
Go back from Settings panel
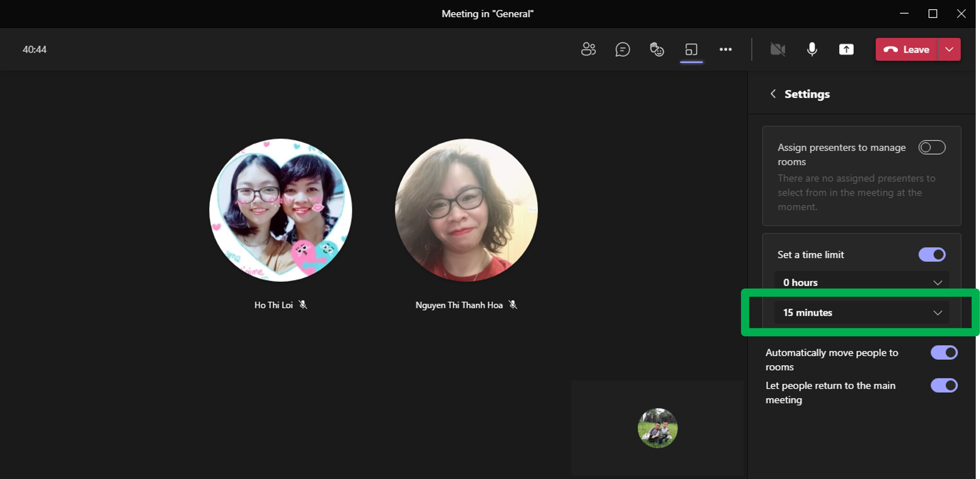(x=773, y=94)
